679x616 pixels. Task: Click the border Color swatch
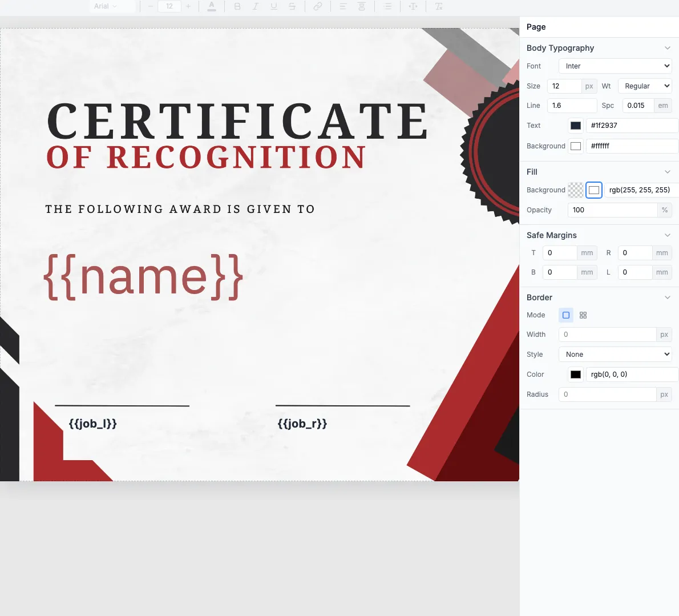tap(575, 374)
